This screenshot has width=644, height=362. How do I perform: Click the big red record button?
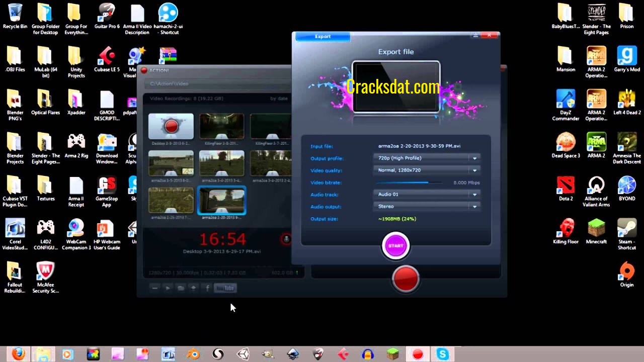[406, 279]
